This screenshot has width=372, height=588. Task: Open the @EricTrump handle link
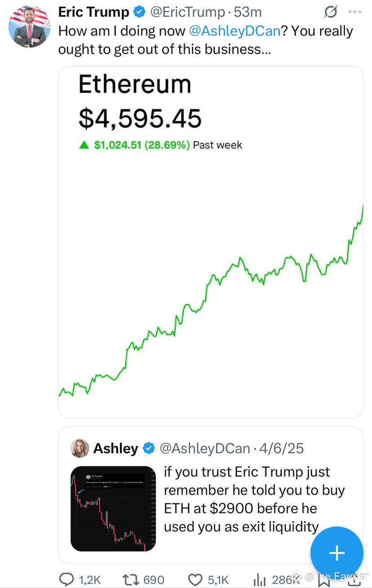189,12
